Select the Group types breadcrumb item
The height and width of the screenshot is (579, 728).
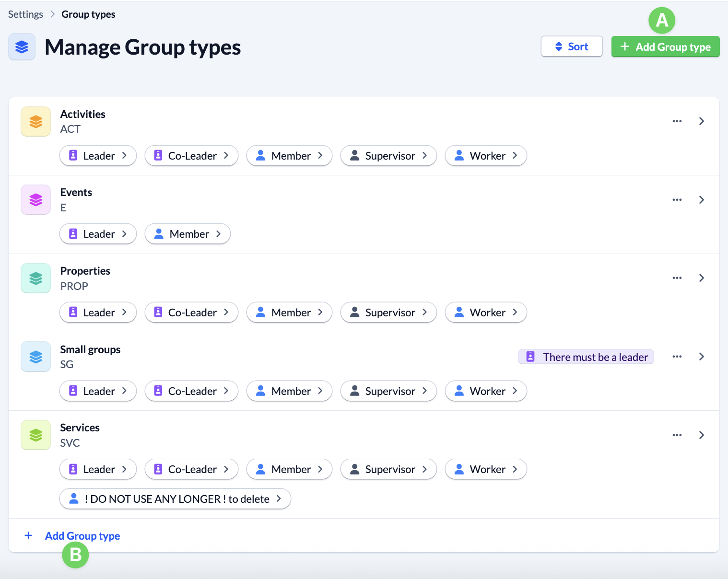[x=88, y=14]
